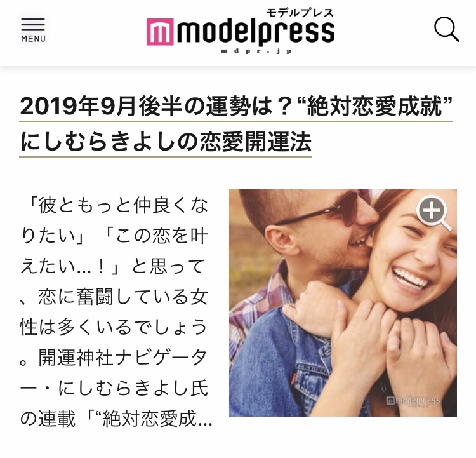Viewport: 476px width, 458px height.
Task: Open the headline line starting 2019年9月後半の運勢は
Action: [x=236, y=107]
